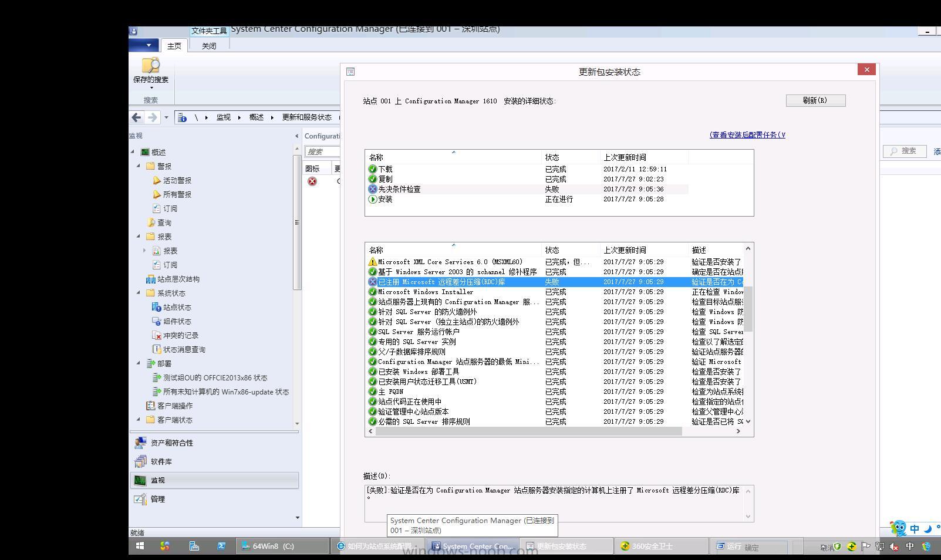Click 更新和服务状态 in the breadcrumb
This screenshot has height=560, width=941.
[307, 117]
